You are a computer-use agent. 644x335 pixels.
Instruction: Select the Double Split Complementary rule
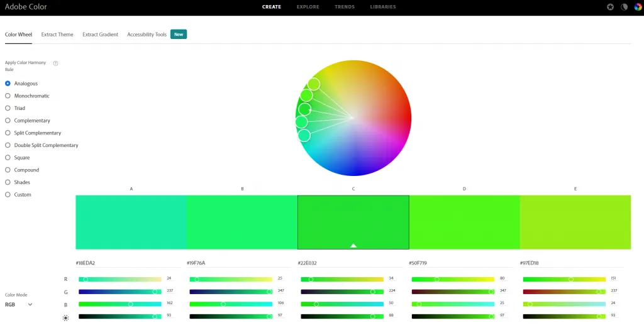tap(42, 145)
